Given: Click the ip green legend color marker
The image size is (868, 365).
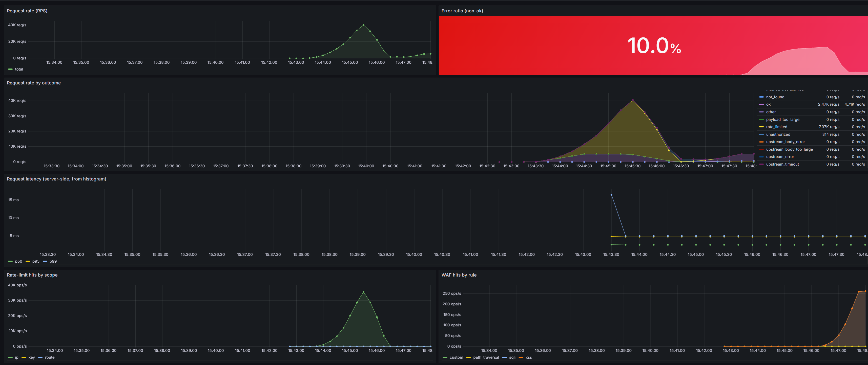Looking at the screenshot, I should [10, 358].
